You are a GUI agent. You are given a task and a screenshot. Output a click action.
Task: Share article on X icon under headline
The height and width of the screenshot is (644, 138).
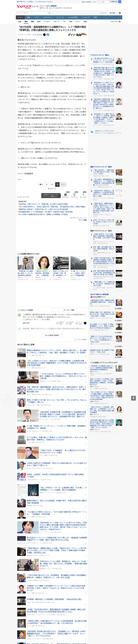coord(44,35)
